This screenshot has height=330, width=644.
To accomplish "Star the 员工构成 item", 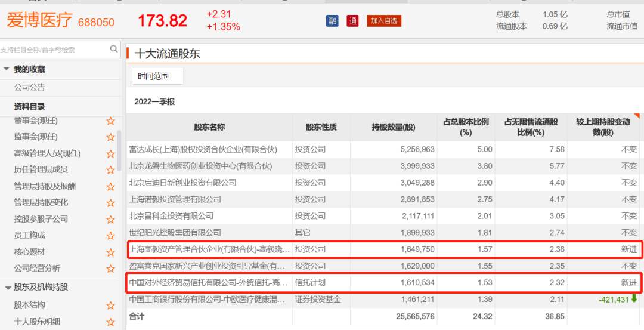I will (x=110, y=236).
